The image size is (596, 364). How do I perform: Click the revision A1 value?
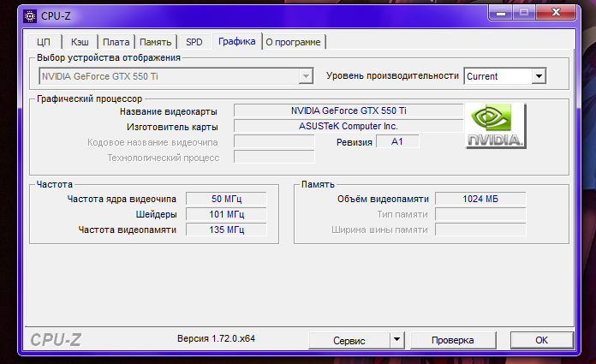point(397,141)
